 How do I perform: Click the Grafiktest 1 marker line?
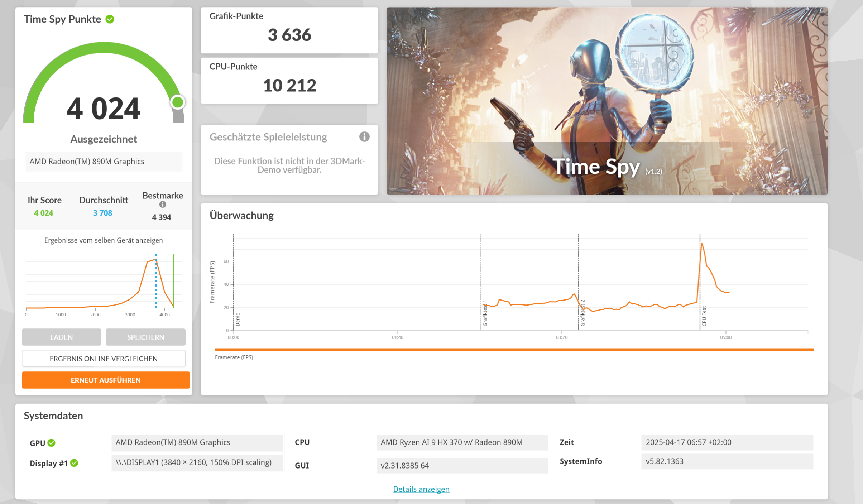(x=481, y=282)
